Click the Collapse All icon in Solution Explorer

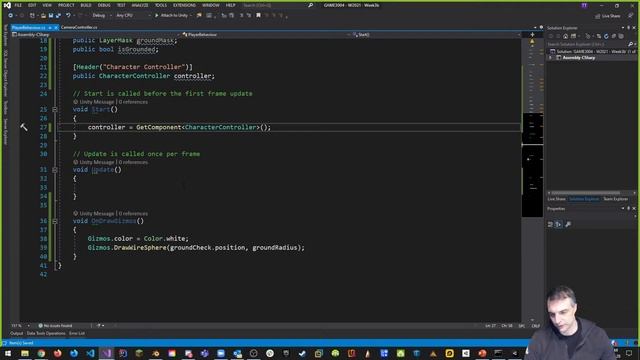[613, 36]
